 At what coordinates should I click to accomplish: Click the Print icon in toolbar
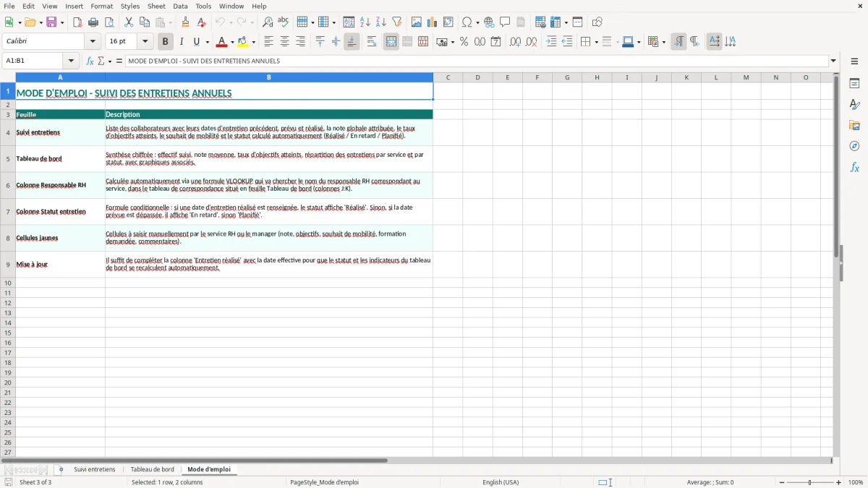click(93, 22)
